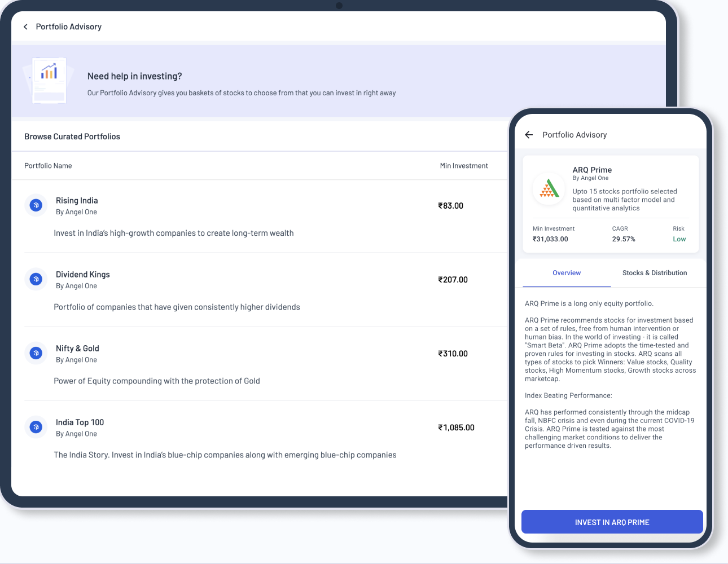This screenshot has height=564, width=728.
Task: Select the India Top 100 portfolio name
Action: [x=80, y=422]
